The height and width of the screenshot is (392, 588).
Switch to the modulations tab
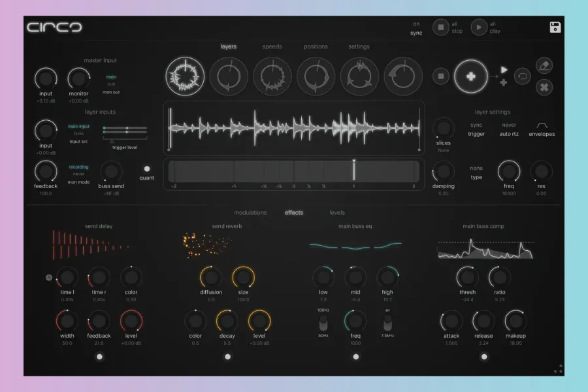[250, 213]
